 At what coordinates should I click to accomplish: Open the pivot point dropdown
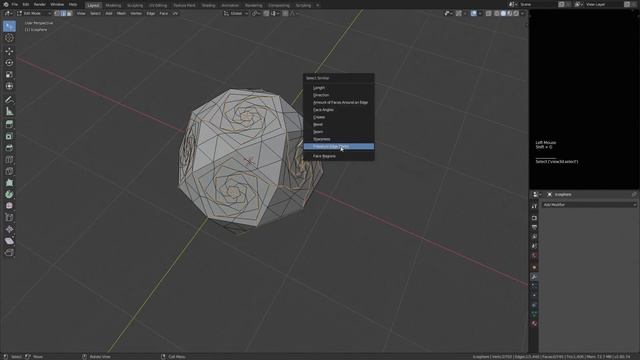[256, 13]
